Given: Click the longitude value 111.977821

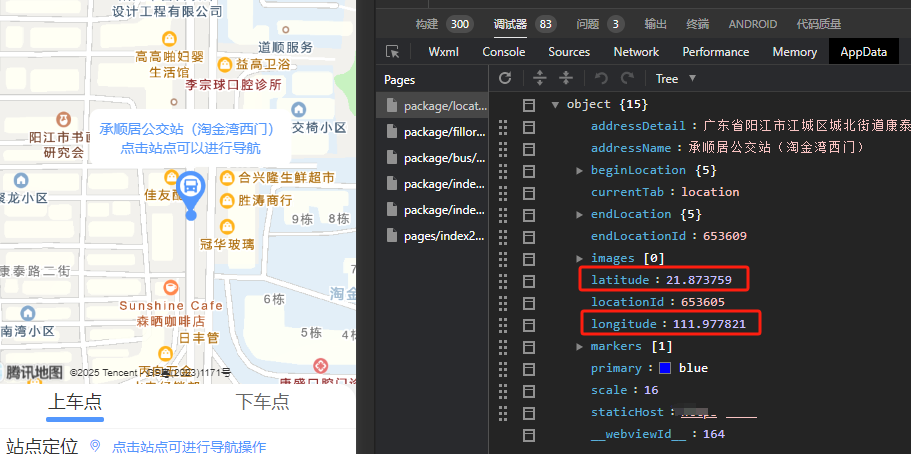Looking at the screenshot, I should [x=709, y=324].
